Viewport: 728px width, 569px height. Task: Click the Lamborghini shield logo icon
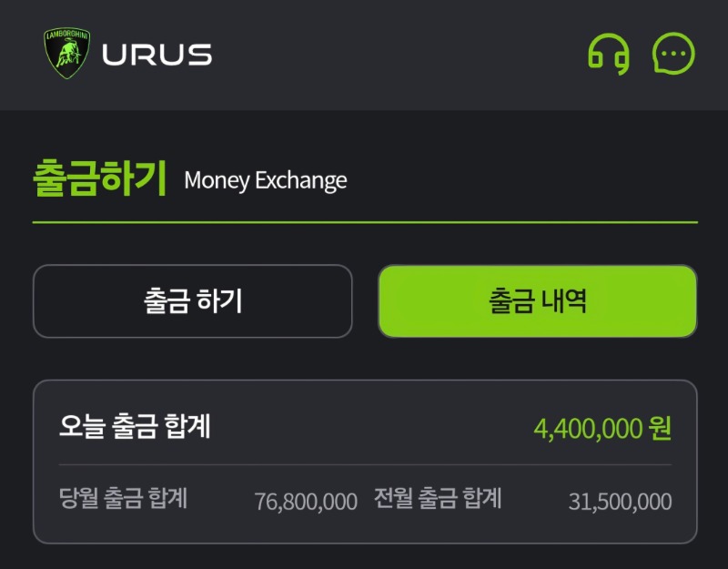(66, 53)
